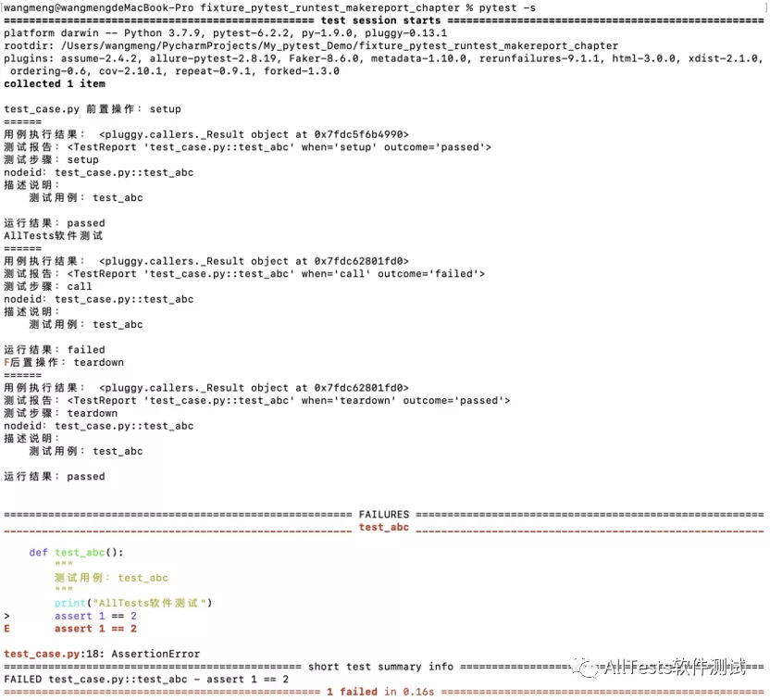This screenshot has height=700, width=770.
Task: Click the red test_abc failure title
Action: [383, 527]
